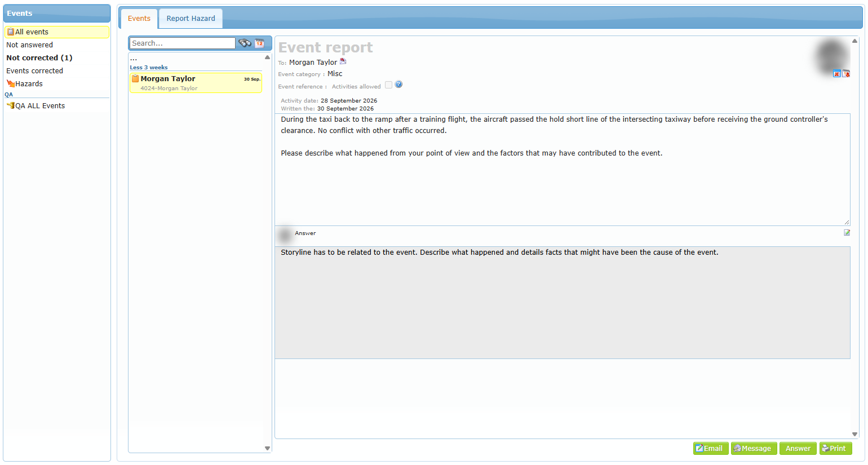Click the orange clipboard icon on Morgan Taylor entry

(x=135, y=79)
